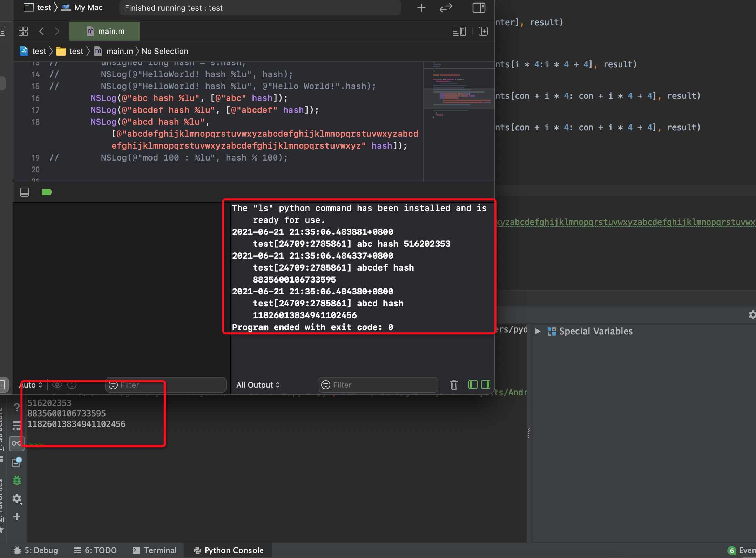Expand the Special Variables tree node
Viewport: 756px width, 558px height.
tap(538, 331)
